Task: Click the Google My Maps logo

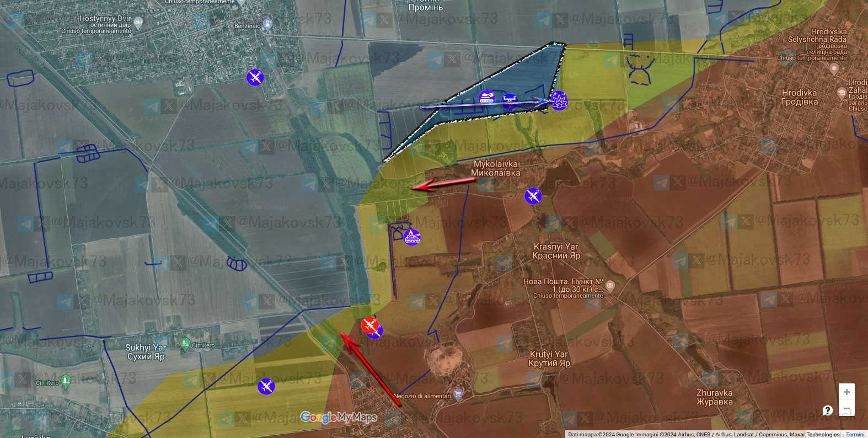Action: 339,418
